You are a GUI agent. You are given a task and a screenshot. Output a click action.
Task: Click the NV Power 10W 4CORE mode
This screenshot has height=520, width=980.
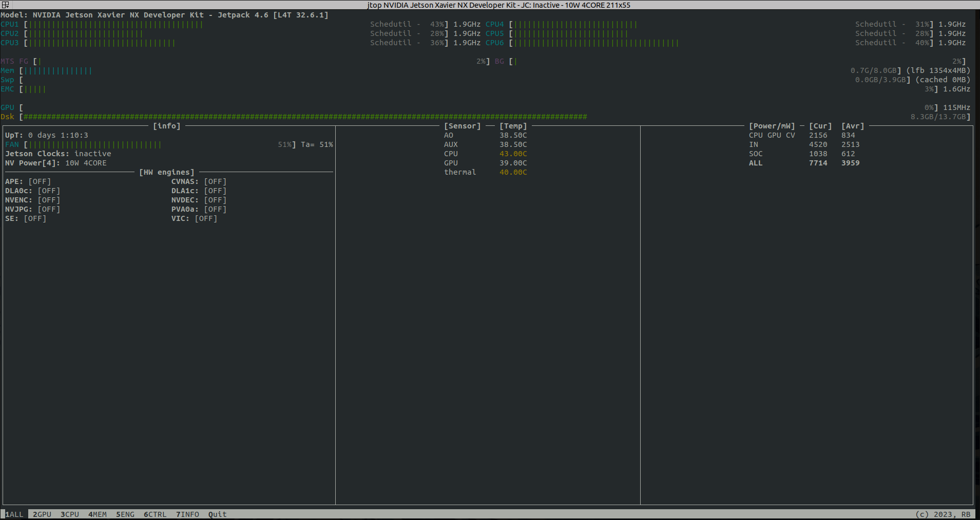click(x=55, y=163)
